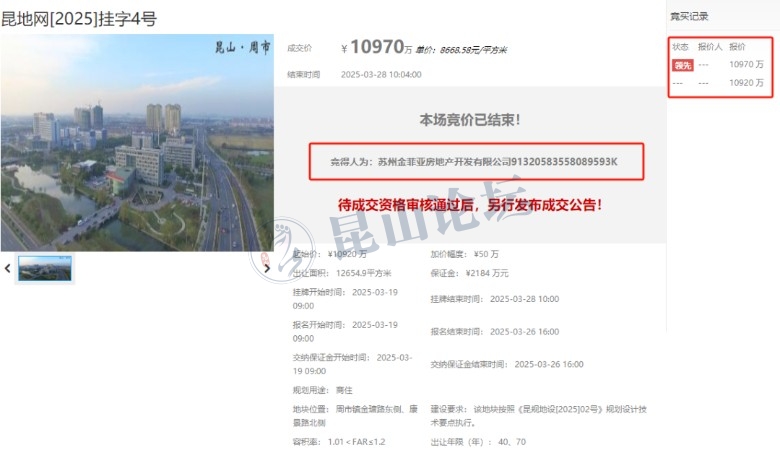Click the 本场竞价已结束 heading
Viewport: 780px width, 453px height.
point(469,120)
